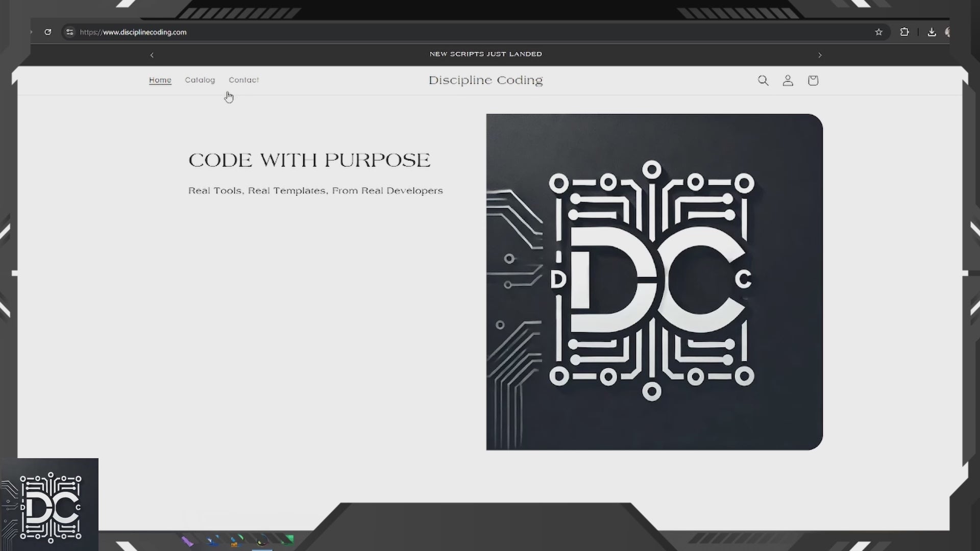
Task: Open site information icon in address bar
Action: pyautogui.click(x=69, y=32)
